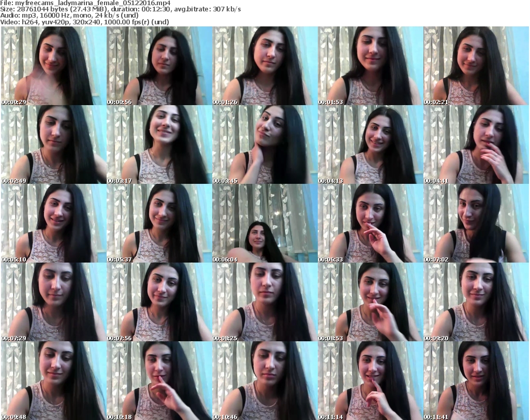This screenshot has width=530, height=420.
Task: Click the frame timestamped 00:02:21
Action: coord(476,66)
